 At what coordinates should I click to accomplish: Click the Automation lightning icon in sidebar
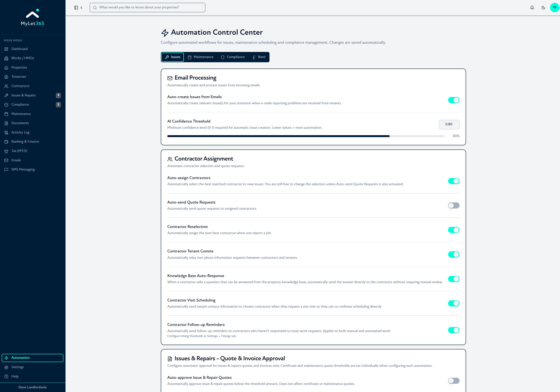point(6,358)
